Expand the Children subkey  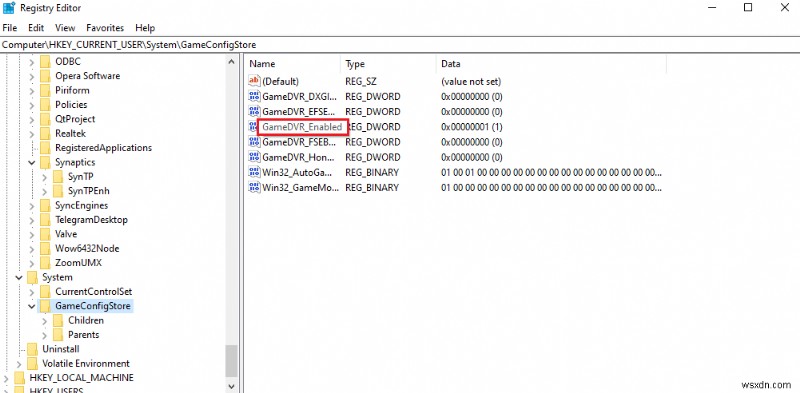pos(44,321)
